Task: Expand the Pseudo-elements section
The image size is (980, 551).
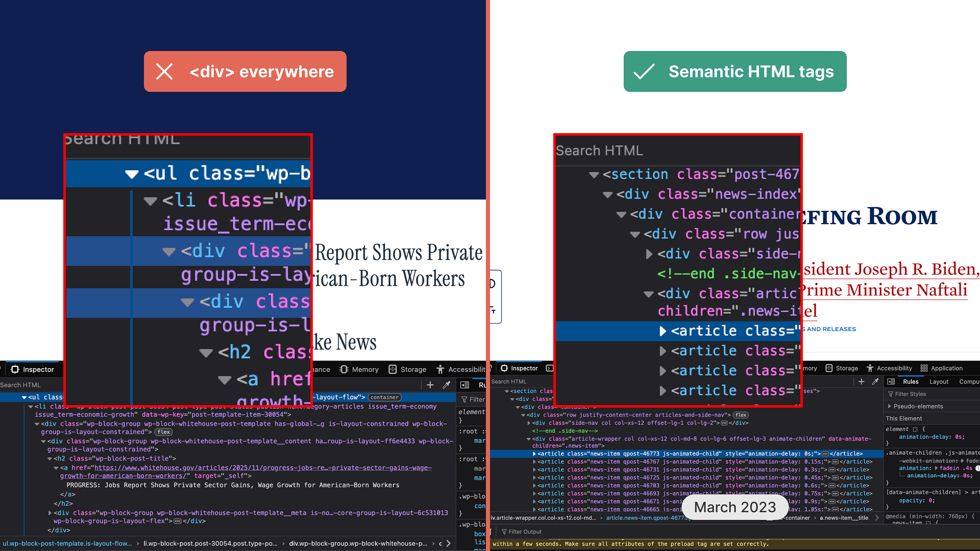Action: (x=889, y=406)
